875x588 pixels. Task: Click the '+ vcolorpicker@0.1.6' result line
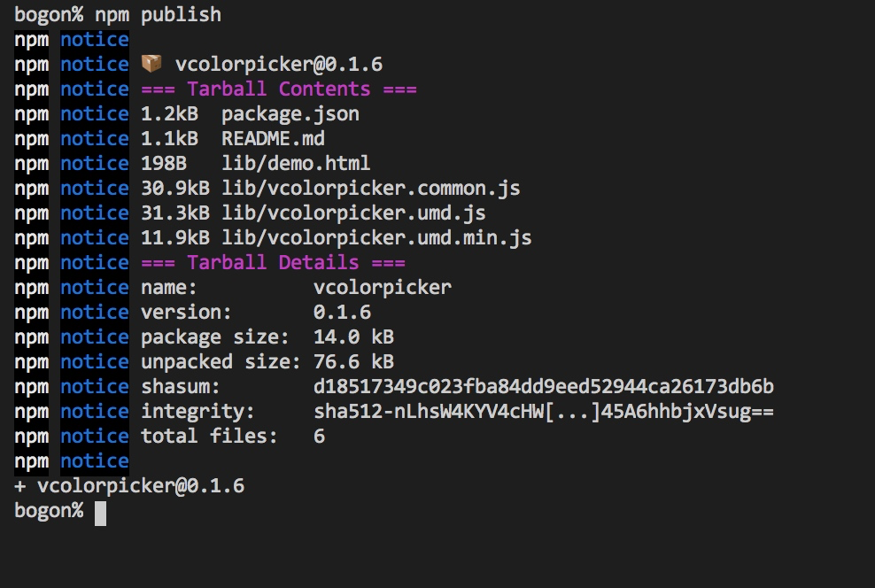tap(129, 486)
